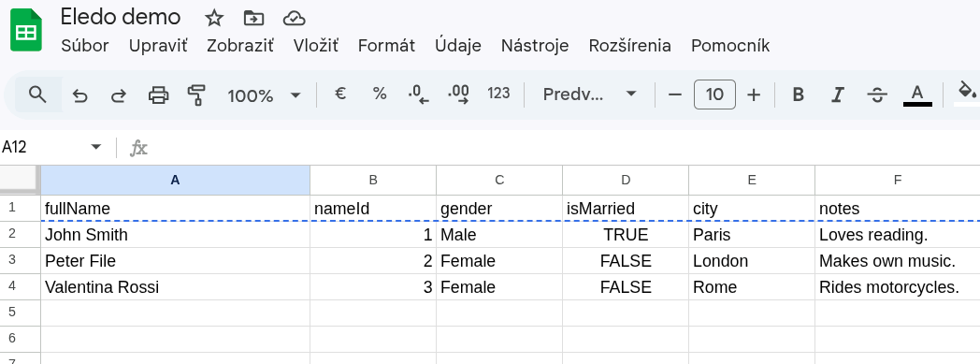Open the zoom level dropdown
Image resolution: width=980 pixels, height=364 pixels.
click(x=264, y=95)
